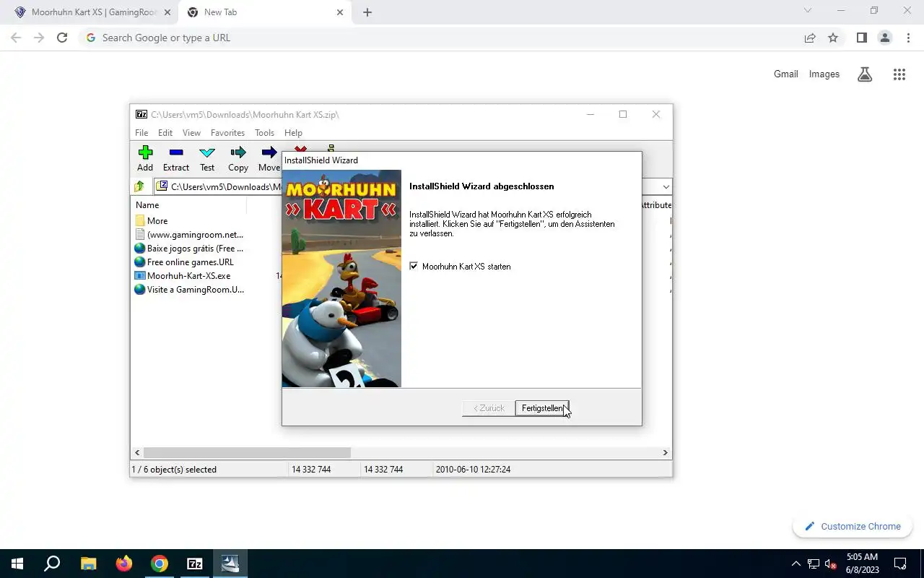Open the Images link
The image size is (924, 578).
(x=824, y=74)
